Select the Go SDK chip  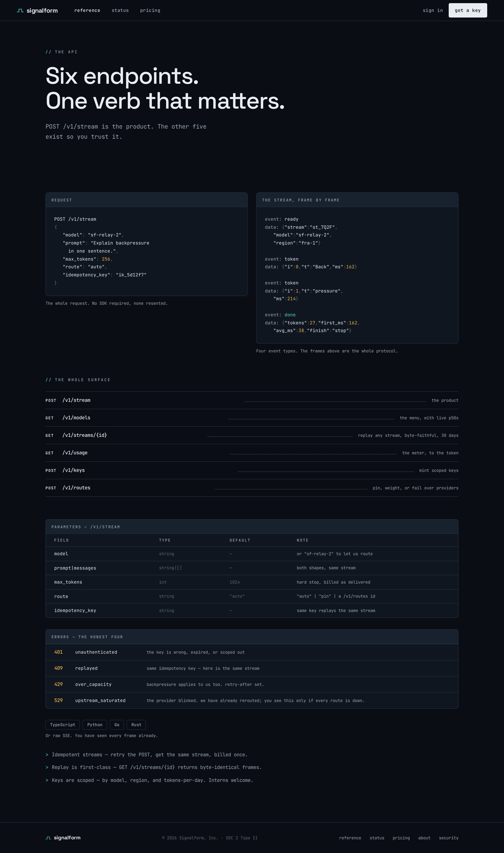click(x=117, y=725)
